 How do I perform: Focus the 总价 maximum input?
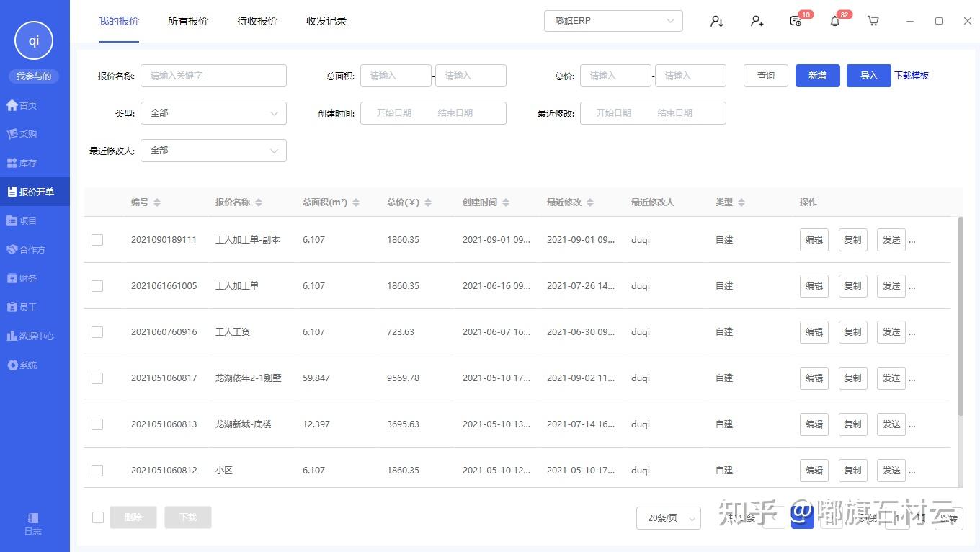[x=690, y=76]
